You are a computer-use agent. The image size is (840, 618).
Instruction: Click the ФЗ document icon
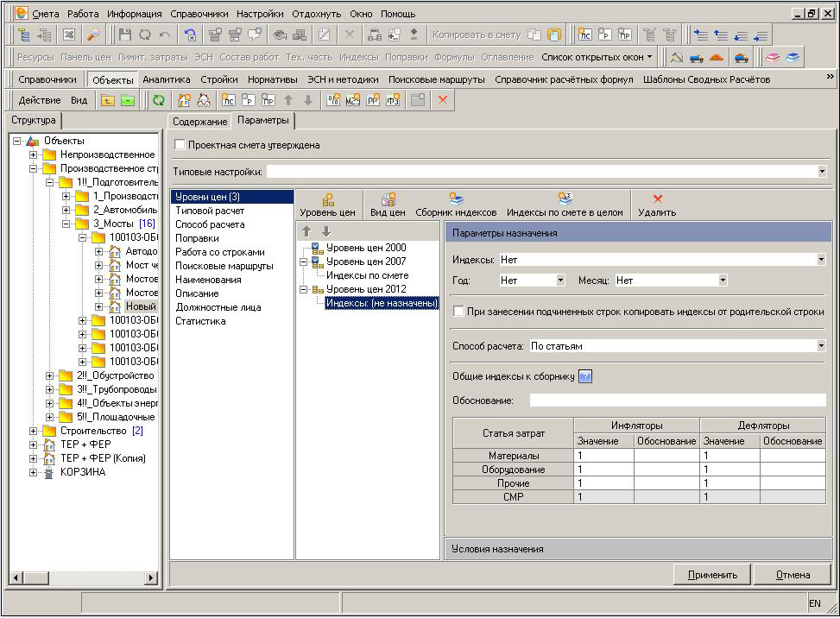pyautogui.click(x=393, y=100)
